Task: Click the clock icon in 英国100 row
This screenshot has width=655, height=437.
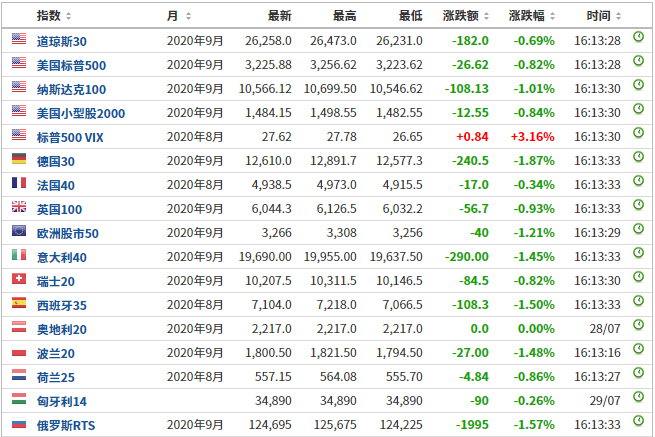Action: (x=638, y=204)
